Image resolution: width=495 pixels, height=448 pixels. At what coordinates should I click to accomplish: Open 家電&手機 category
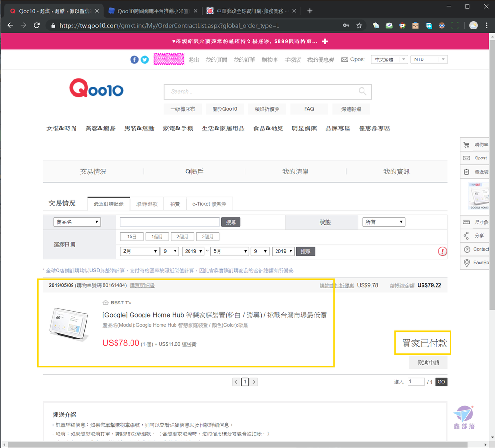point(178,128)
